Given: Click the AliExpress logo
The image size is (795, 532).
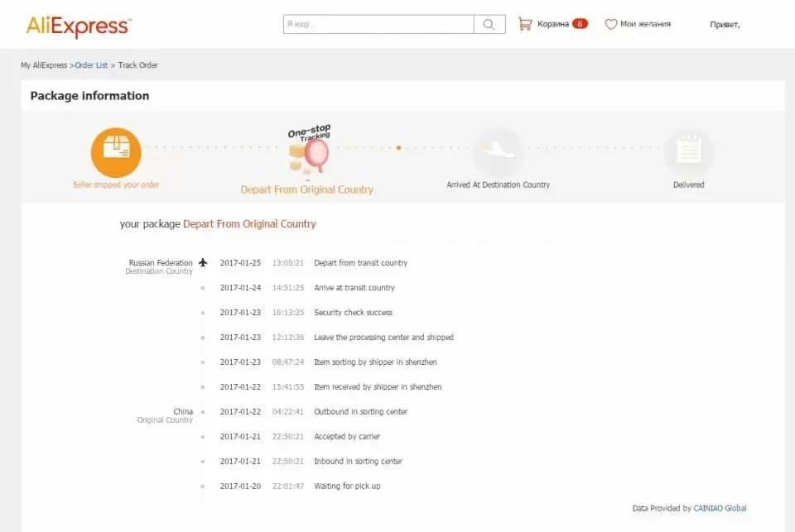Looking at the screenshot, I should click(x=78, y=26).
